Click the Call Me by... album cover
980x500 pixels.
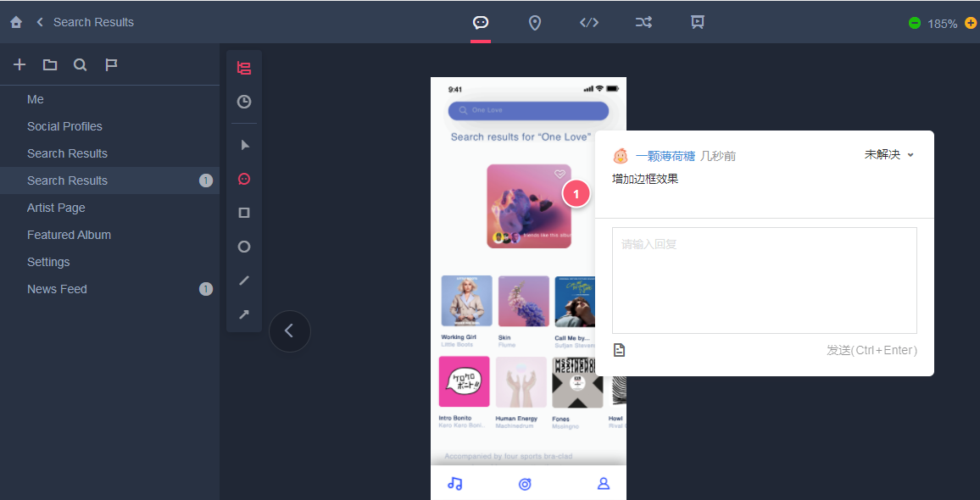coord(575,301)
